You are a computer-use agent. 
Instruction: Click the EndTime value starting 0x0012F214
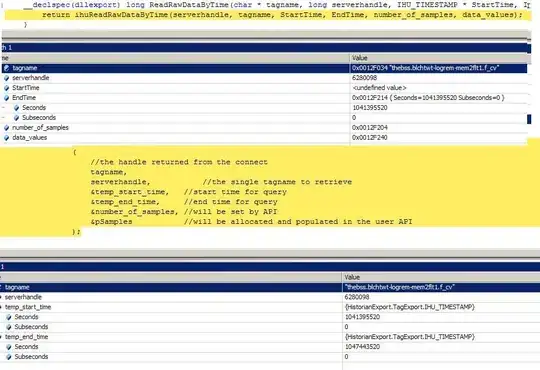point(428,98)
